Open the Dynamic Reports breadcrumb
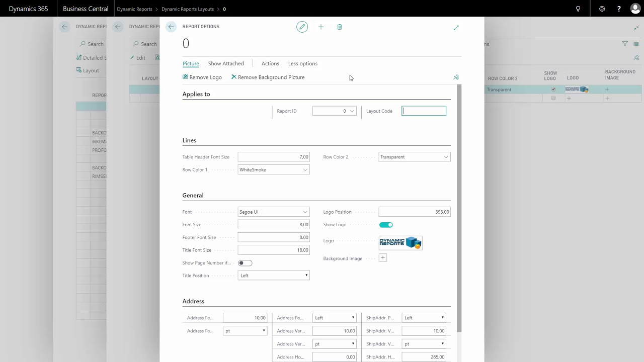Viewport: 644px width, 362px height. 134,9
